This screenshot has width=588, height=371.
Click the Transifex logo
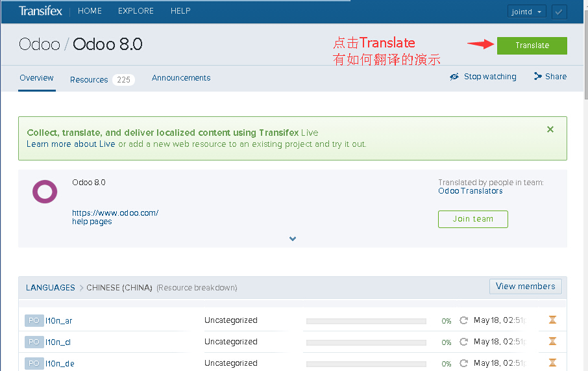(x=41, y=11)
